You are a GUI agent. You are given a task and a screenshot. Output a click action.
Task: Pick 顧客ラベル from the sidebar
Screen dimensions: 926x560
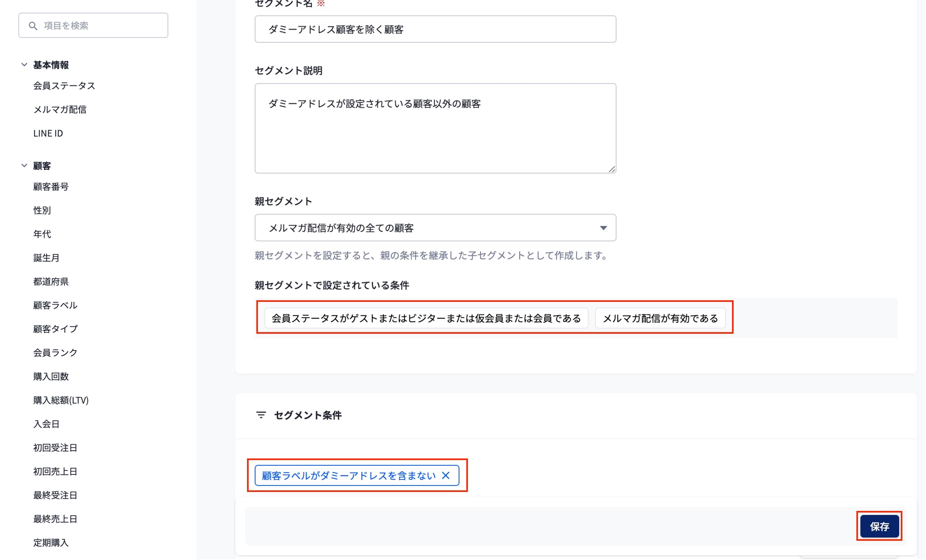click(56, 305)
